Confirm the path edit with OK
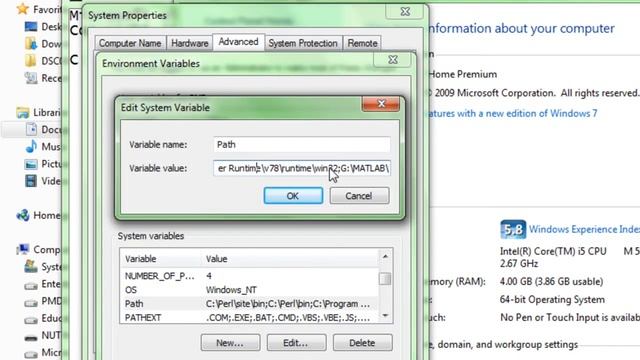 [293, 196]
